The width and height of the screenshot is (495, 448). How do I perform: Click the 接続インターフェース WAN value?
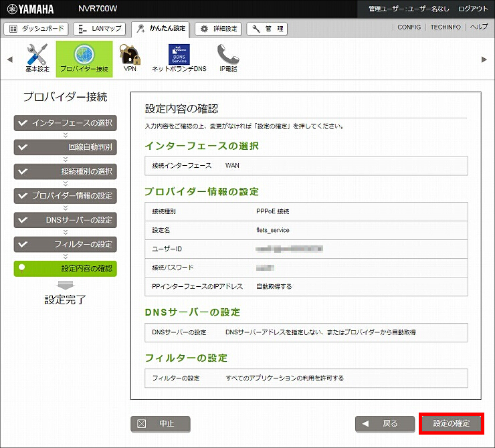tap(232, 166)
